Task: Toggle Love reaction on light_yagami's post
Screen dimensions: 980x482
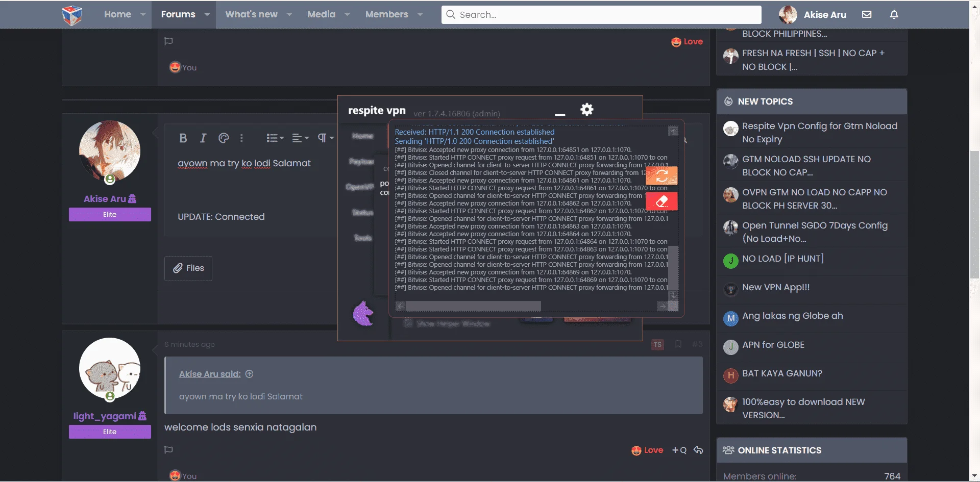Action: 647,450
